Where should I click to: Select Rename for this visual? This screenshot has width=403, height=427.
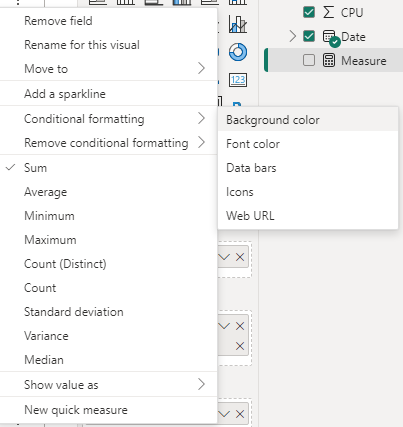tap(109, 45)
